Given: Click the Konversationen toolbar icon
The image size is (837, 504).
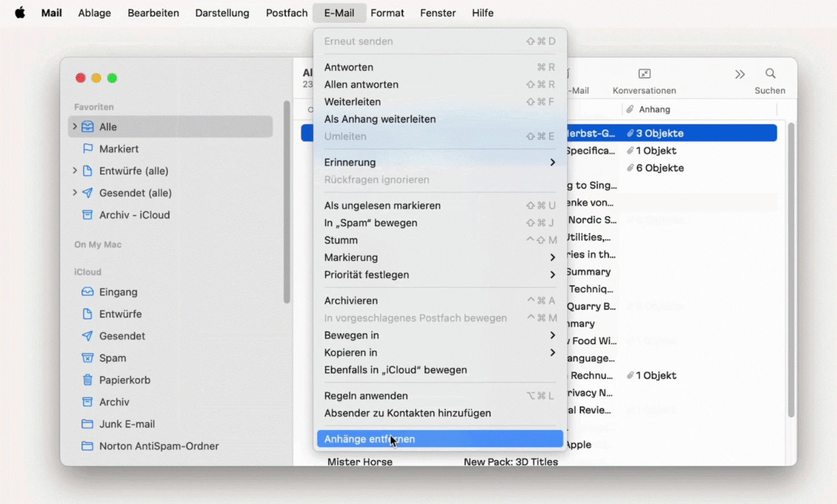Looking at the screenshot, I should tap(644, 73).
